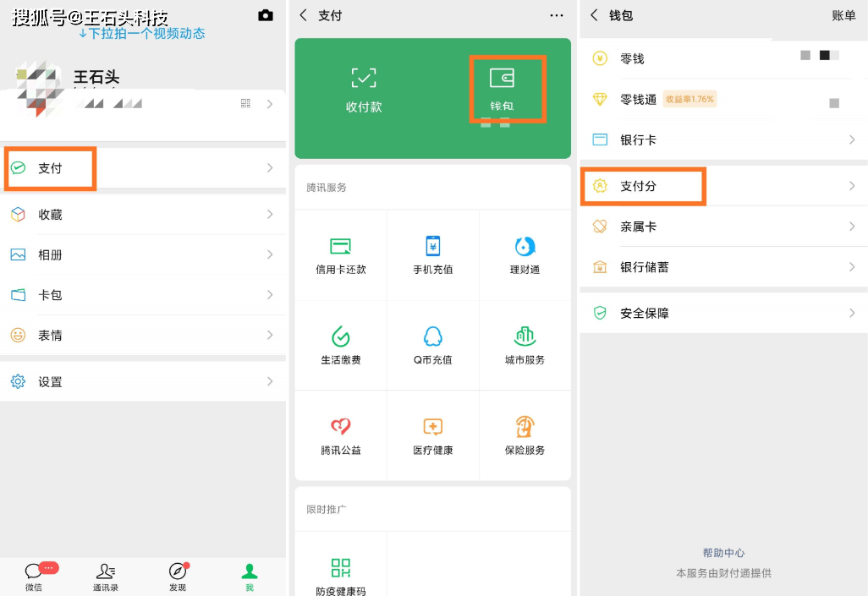Open the camera icon at top
Image resolution: width=868 pixels, height=596 pixels.
point(266,15)
